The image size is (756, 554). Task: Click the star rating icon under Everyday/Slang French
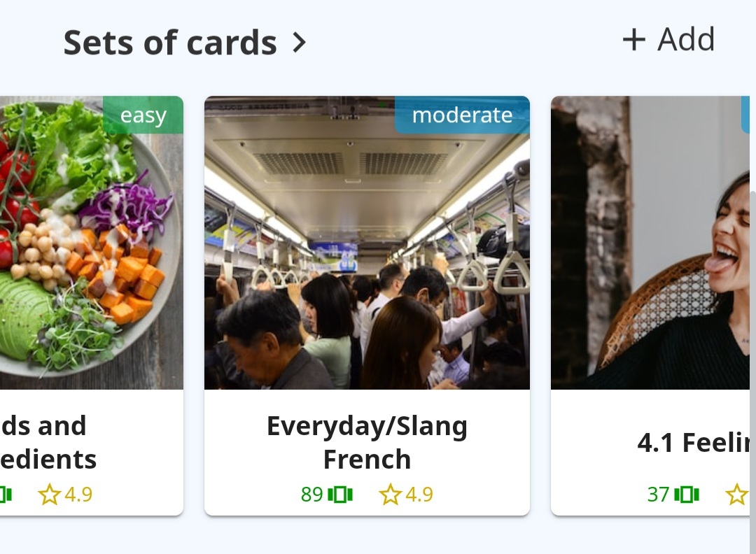[x=390, y=494]
